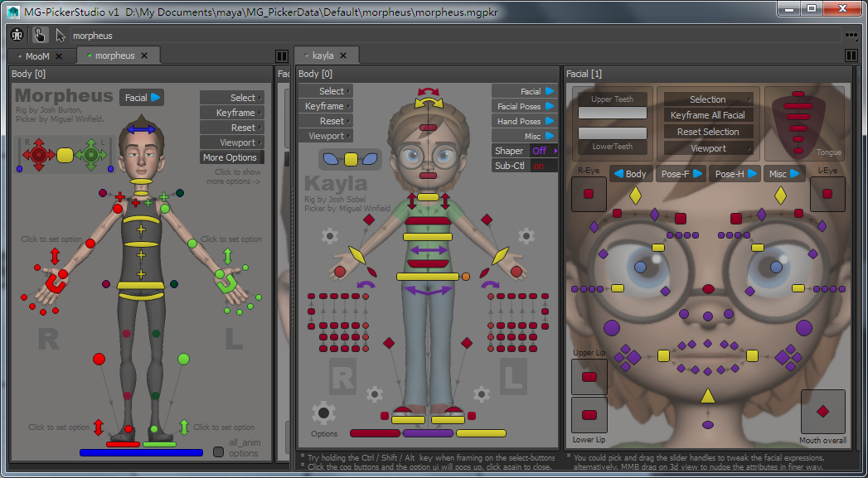This screenshot has height=478, width=868.
Task: Click the character figure icon in top toolbar
Action: (17, 35)
